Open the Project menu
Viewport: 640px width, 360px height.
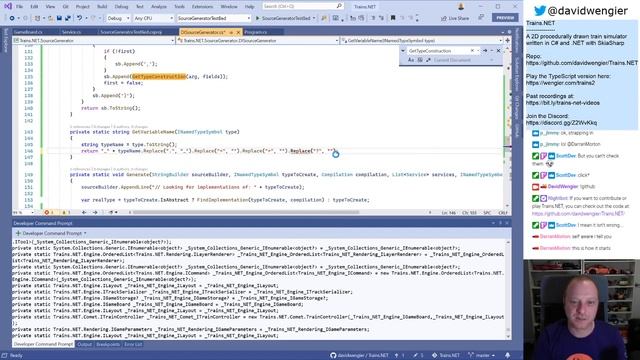(x=82, y=7)
